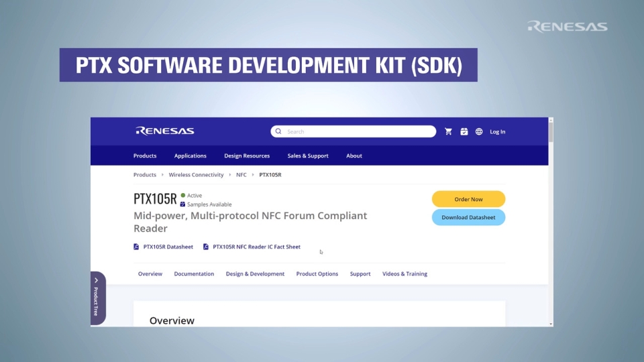Switch to the Videos & Training tab
The height and width of the screenshot is (362, 644).
(x=405, y=274)
